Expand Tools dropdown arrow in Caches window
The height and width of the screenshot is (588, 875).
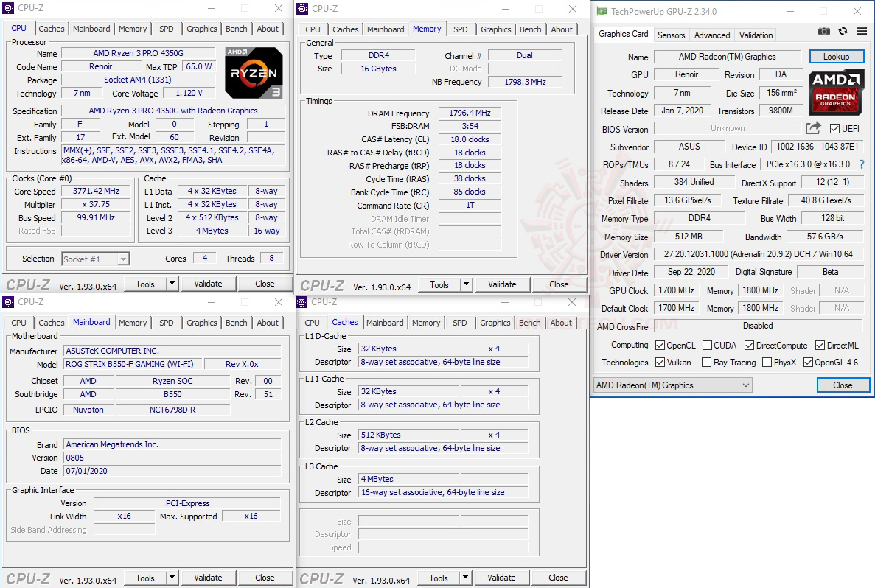(x=465, y=578)
